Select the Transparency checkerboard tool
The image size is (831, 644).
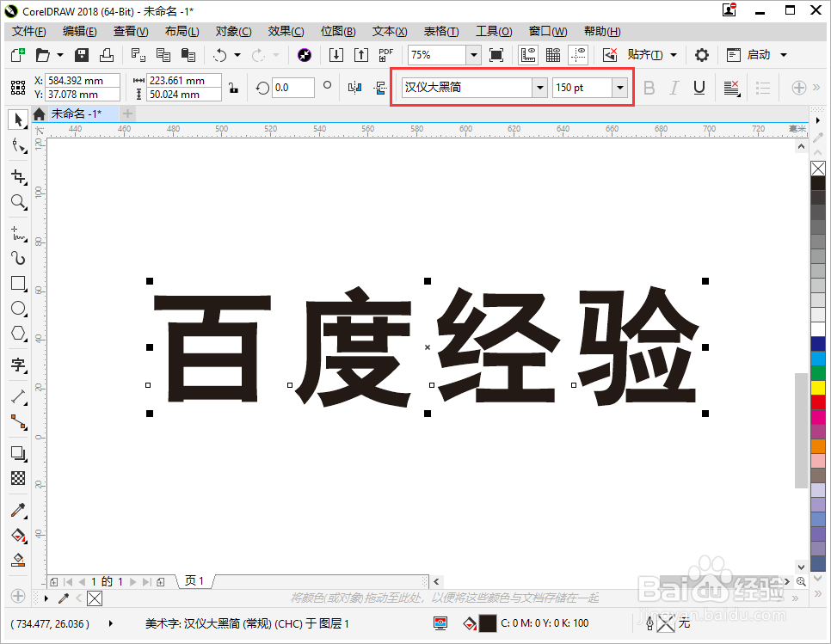[19, 478]
